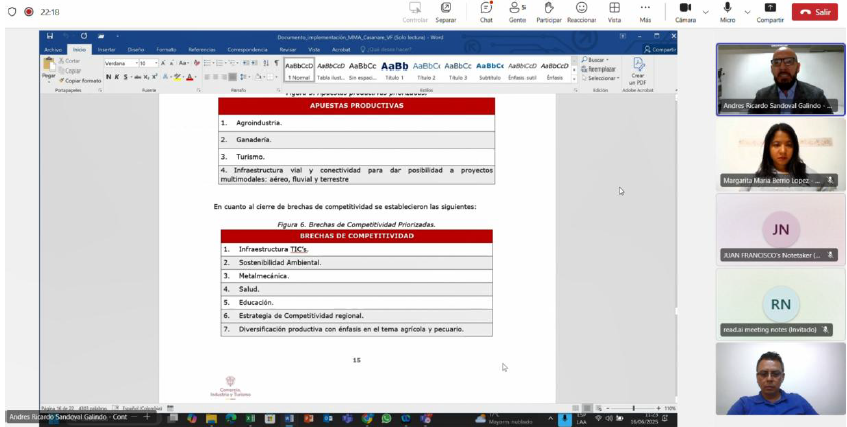This screenshot has height=427, width=847.
Task: Open the Gente participants list
Action: click(x=517, y=9)
